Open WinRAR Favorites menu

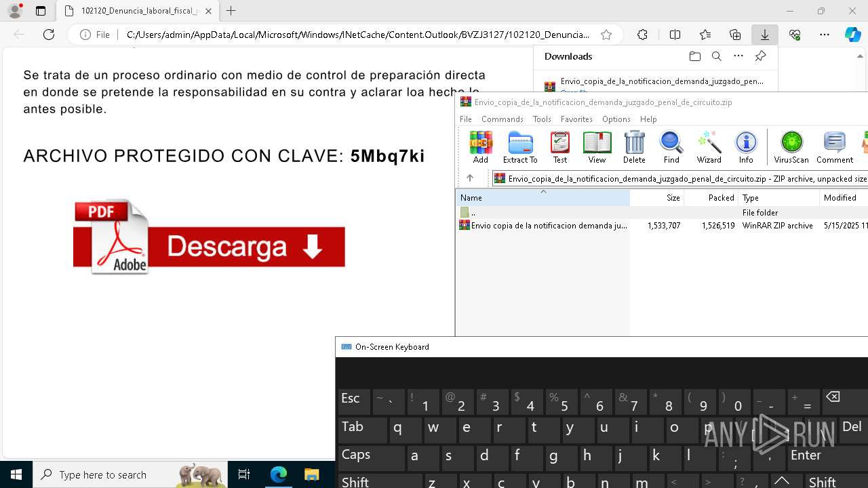click(x=576, y=119)
